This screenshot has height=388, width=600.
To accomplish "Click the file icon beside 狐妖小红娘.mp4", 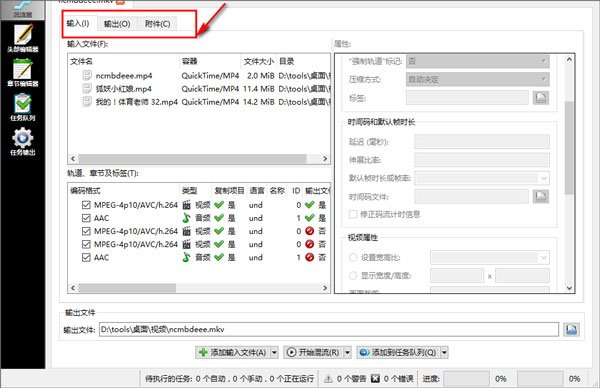I will 87,89.
